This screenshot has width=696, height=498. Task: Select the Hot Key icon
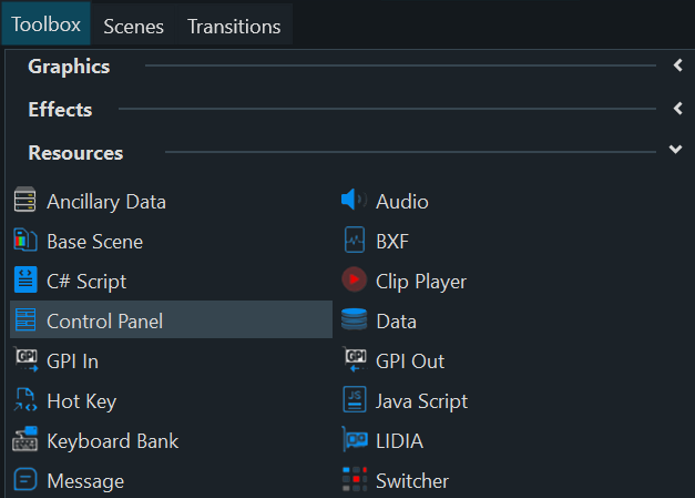[25, 401]
